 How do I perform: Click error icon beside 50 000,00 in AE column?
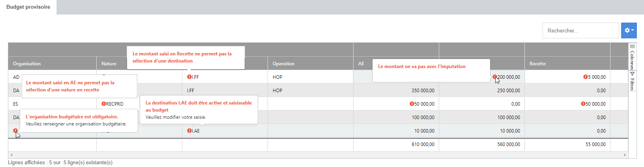(x=412, y=104)
